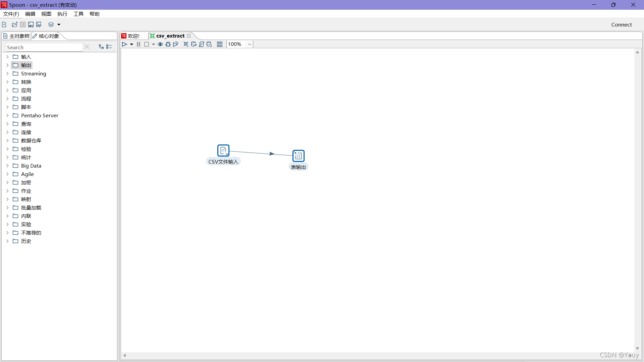Open the 编辑 menu
The image size is (644, 362).
click(x=30, y=14)
